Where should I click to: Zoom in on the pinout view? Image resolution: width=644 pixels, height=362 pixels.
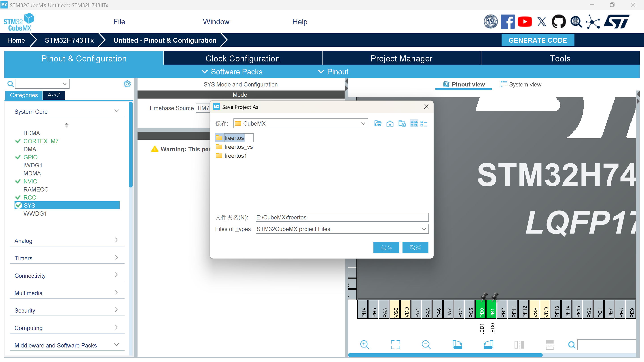pos(364,345)
